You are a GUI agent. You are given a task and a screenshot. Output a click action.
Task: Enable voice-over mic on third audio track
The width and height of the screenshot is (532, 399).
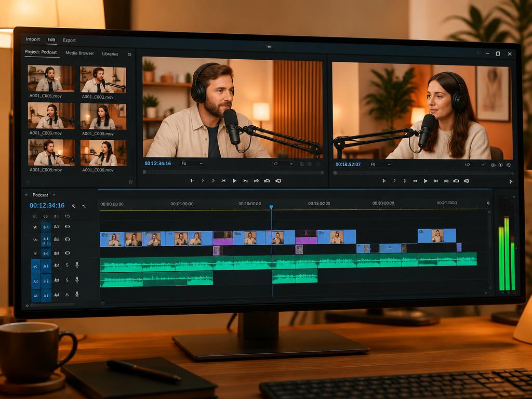(x=77, y=295)
